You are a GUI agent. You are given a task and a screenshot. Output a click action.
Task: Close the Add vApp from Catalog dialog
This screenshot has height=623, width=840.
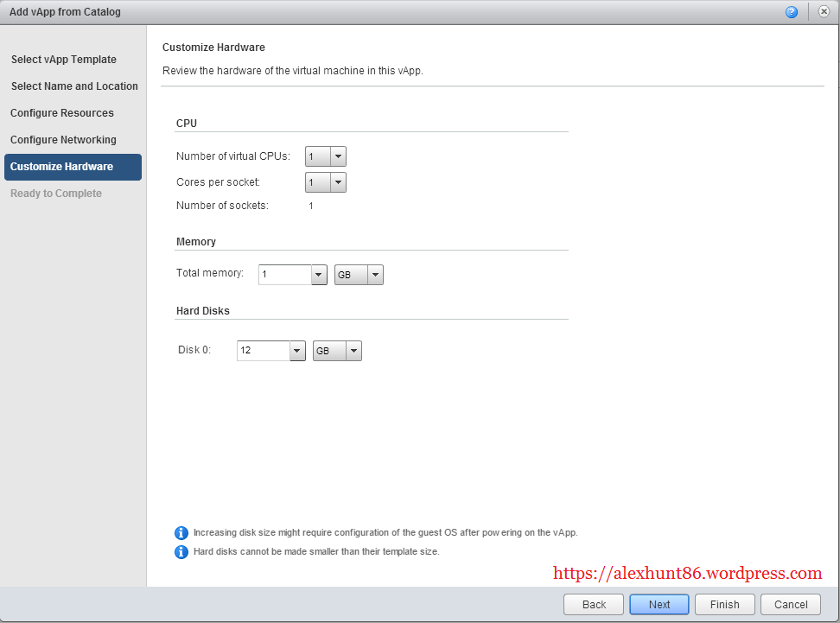(824, 12)
